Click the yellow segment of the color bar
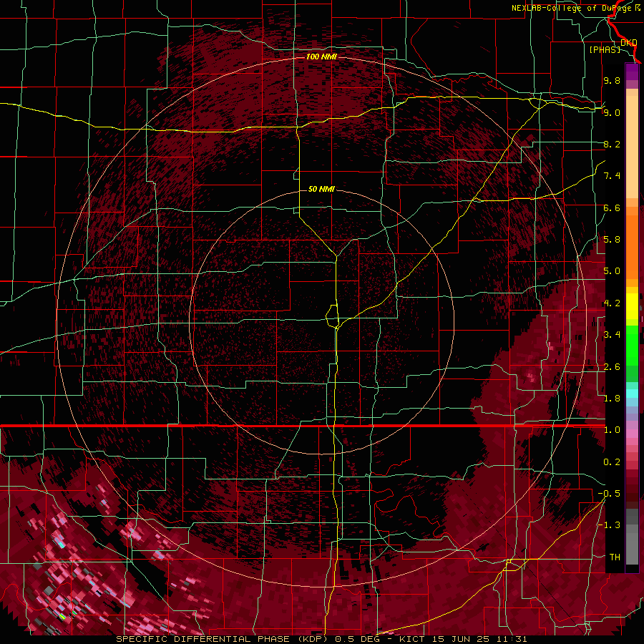Viewport: 644px width, 644px height. pos(632,306)
